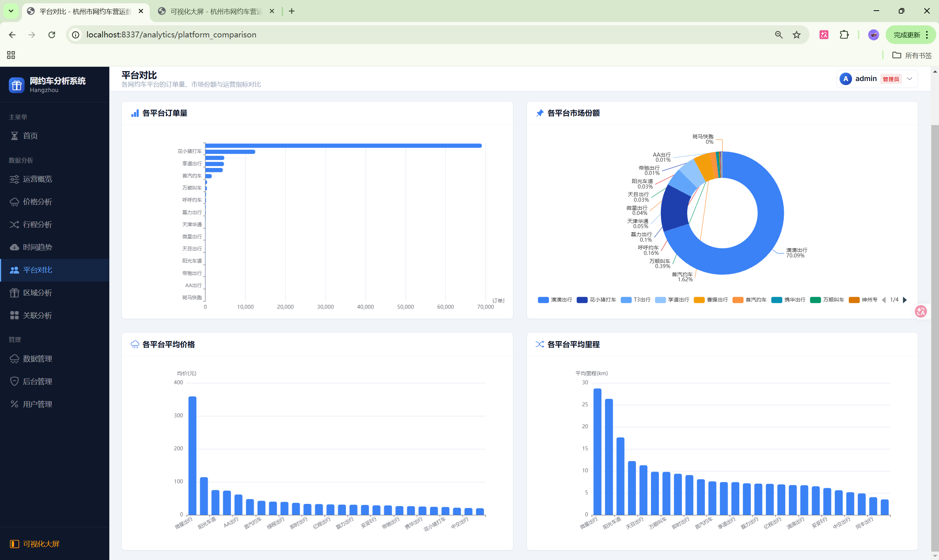
Task: Navigate to 区域分析 region analysis
Action: [x=37, y=293]
